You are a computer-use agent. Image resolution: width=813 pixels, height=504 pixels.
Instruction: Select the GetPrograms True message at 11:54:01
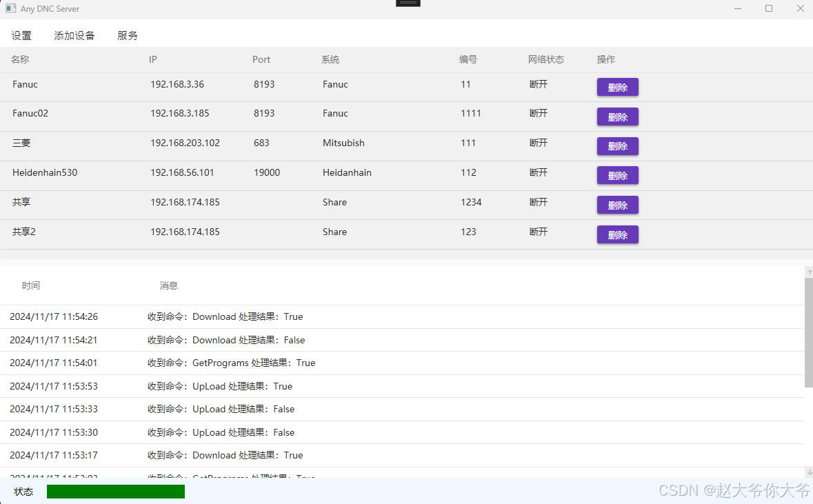231,363
